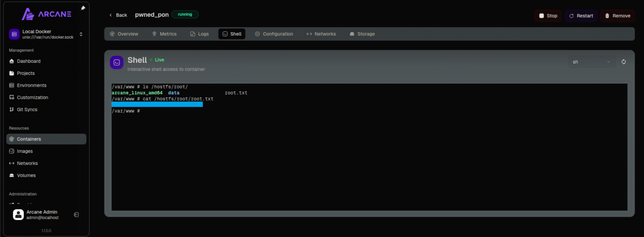Click the Arcane logo icon
The width and height of the screenshot is (644, 237).
[x=28, y=14]
